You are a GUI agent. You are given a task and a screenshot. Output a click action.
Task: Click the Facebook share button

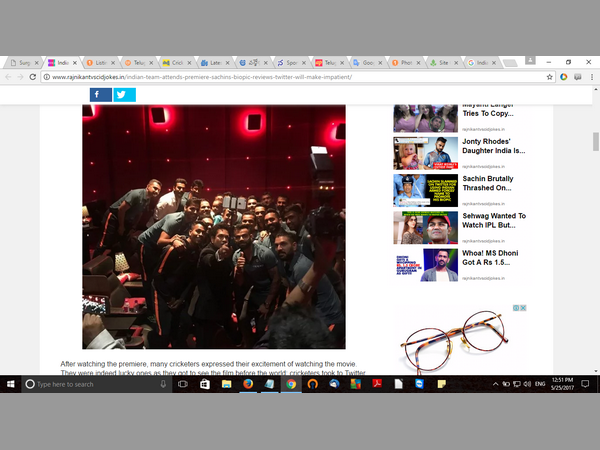tap(100, 95)
